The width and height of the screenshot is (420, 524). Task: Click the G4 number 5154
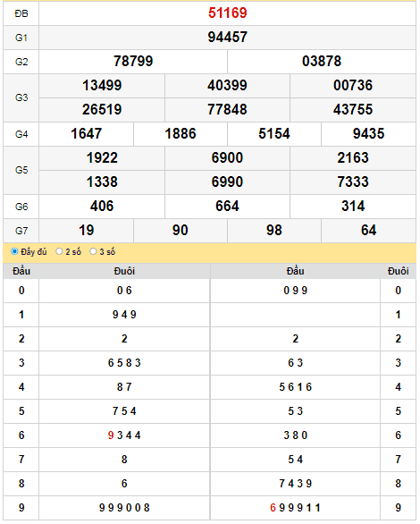274,133
